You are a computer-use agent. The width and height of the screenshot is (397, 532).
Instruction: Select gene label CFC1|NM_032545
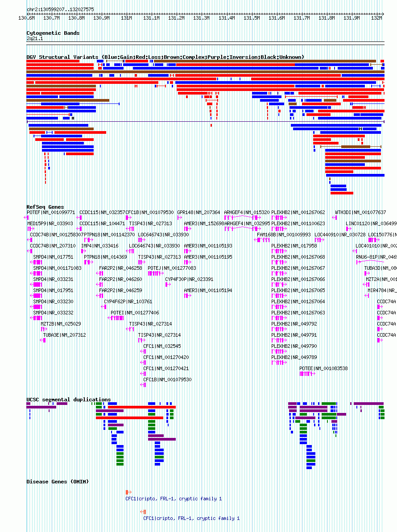coord(162,346)
